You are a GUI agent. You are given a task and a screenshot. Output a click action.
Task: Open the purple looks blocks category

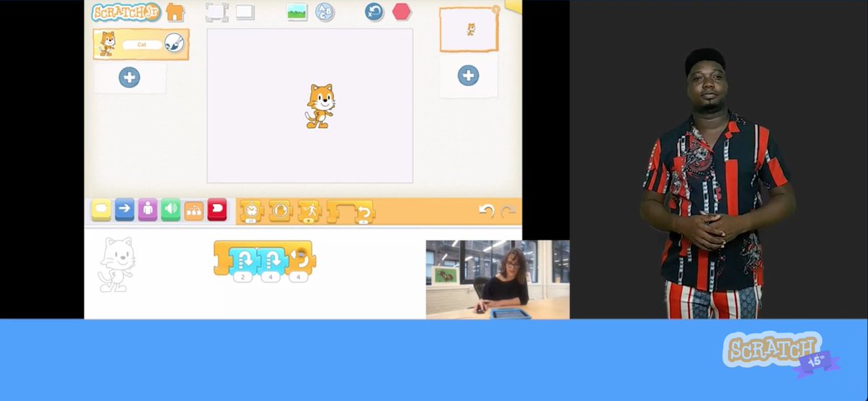(148, 210)
